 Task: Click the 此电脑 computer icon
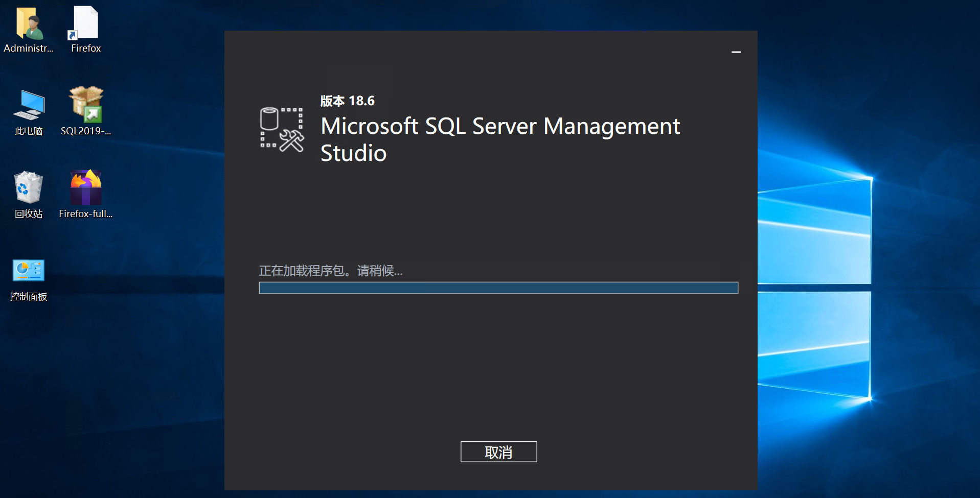[29, 105]
